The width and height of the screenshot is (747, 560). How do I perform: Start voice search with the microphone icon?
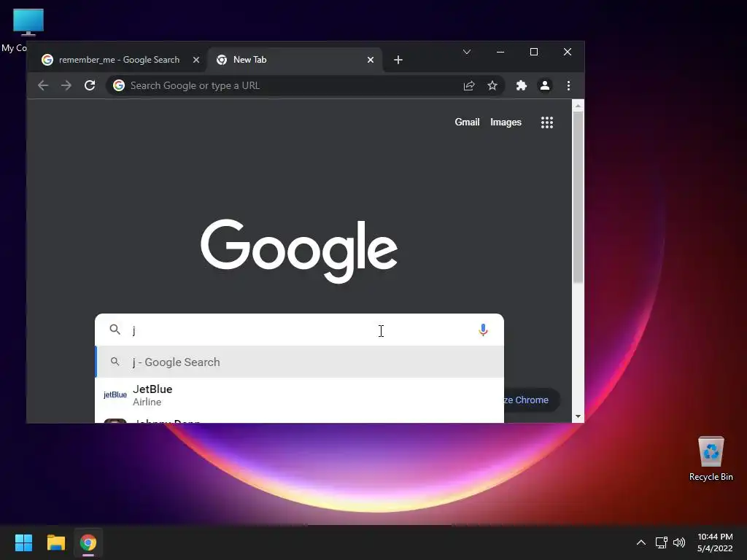[483, 330]
